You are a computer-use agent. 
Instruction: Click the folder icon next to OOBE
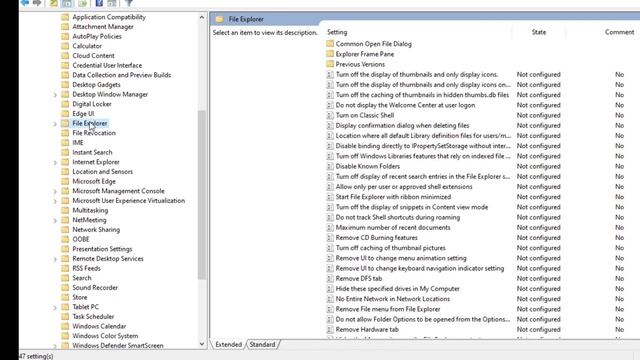click(x=65, y=239)
